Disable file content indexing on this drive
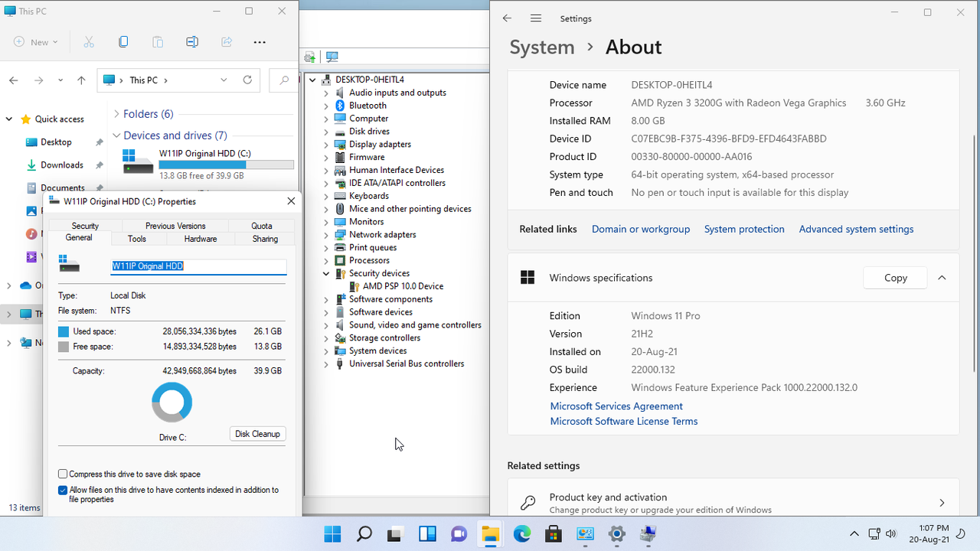 [x=63, y=490]
